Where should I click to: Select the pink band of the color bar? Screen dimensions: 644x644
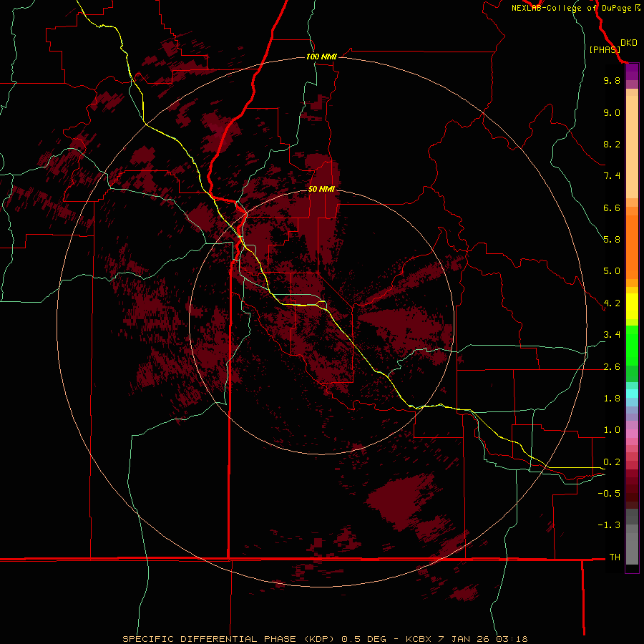click(x=632, y=434)
